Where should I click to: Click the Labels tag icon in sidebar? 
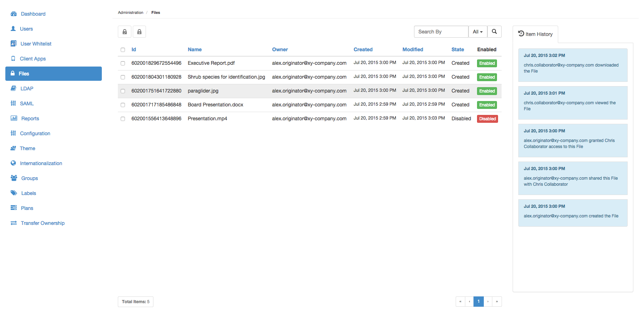click(x=14, y=193)
